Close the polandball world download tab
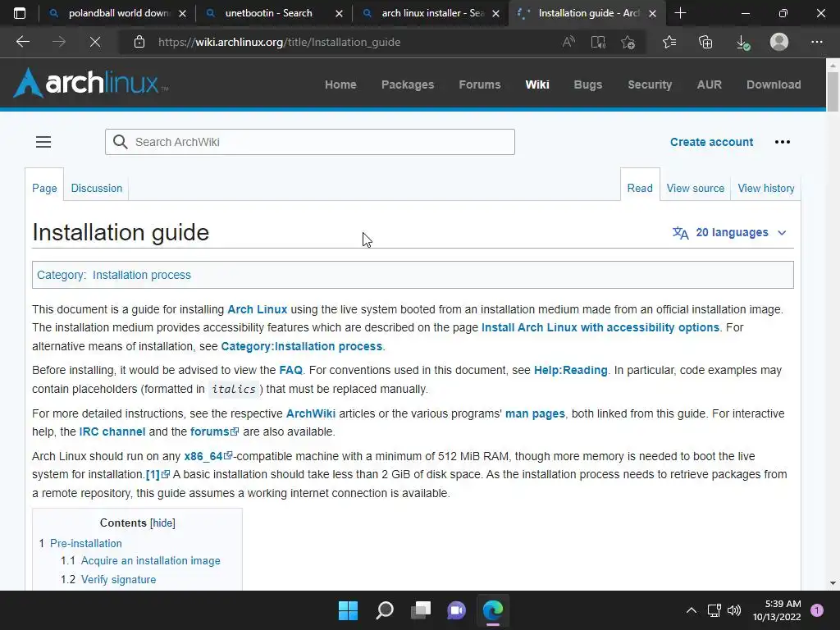The image size is (840, 630). tap(183, 13)
